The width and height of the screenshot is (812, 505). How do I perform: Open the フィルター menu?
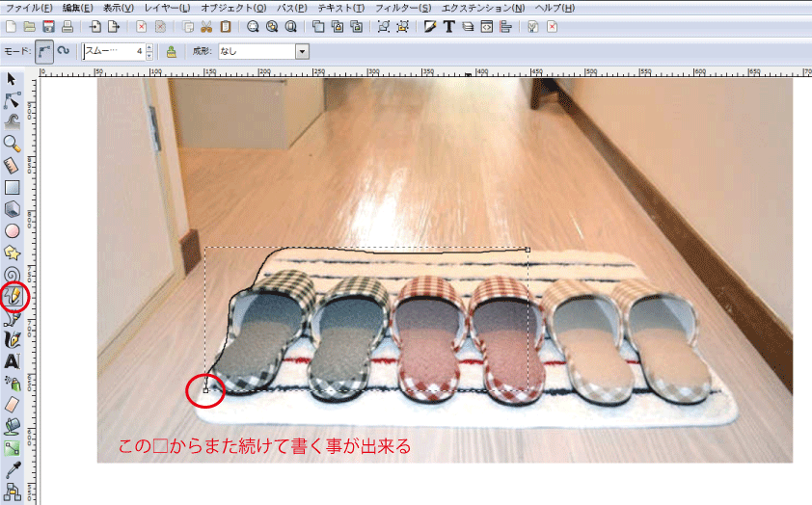point(403,8)
